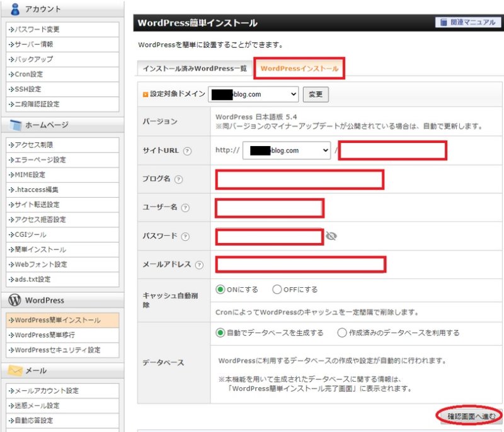
Task: Click the WordPress logo icon in sidebar
Action: (14, 300)
